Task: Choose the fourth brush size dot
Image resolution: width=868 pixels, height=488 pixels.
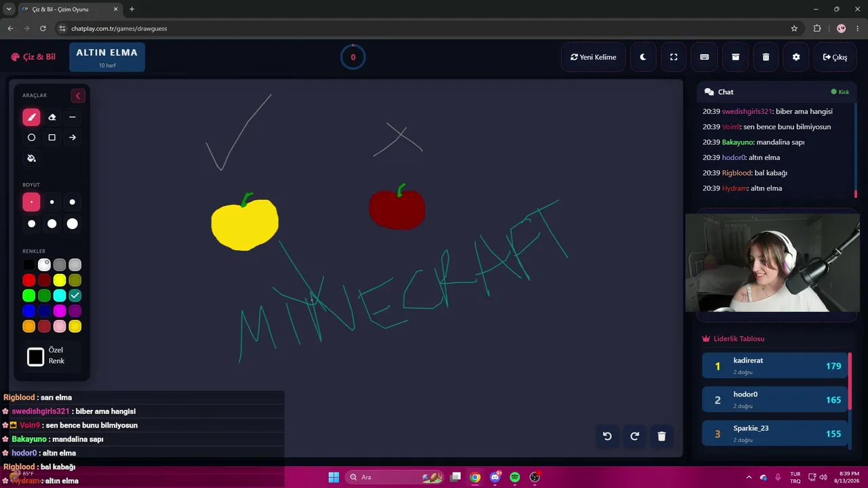Action: (x=31, y=224)
